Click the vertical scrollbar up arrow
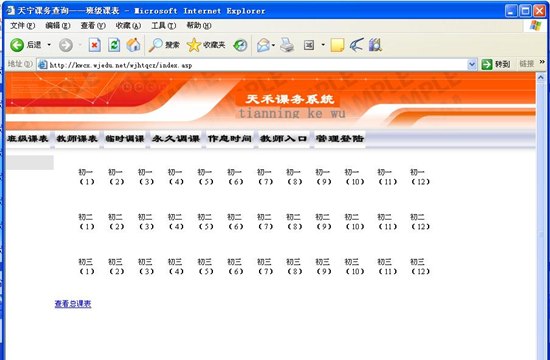Image resolution: width=550 pixels, height=360 pixels. point(541,77)
